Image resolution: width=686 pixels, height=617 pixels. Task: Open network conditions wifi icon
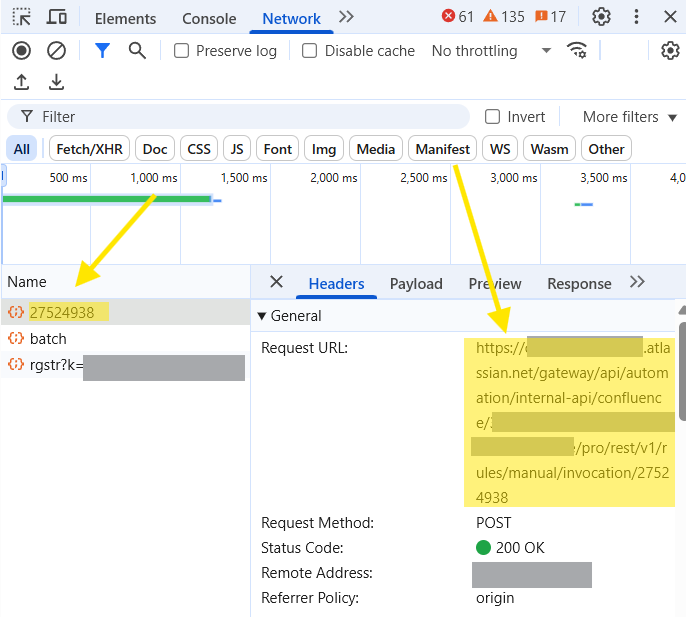577,50
